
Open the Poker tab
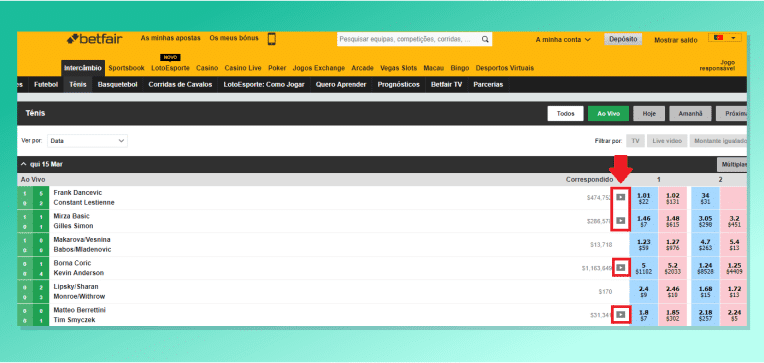(x=277, y=68)
